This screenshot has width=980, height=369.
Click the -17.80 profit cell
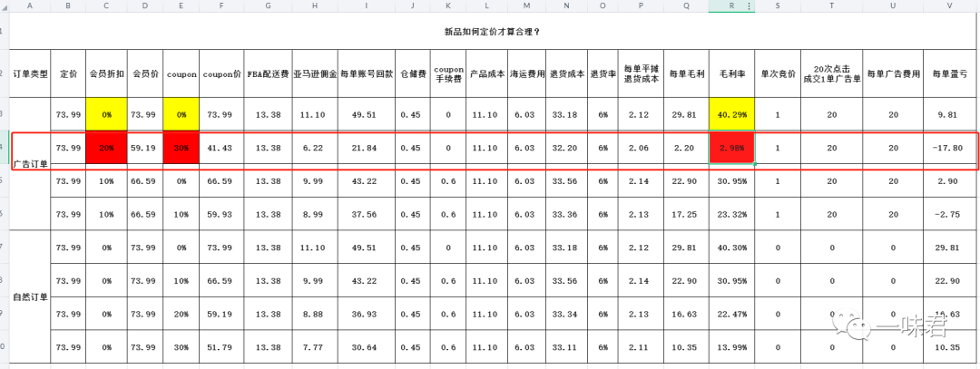point(949,148)
